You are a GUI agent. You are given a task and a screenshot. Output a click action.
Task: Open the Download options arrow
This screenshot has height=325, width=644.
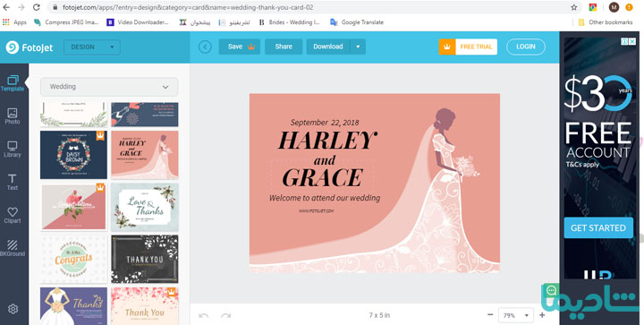pos(358,47)
